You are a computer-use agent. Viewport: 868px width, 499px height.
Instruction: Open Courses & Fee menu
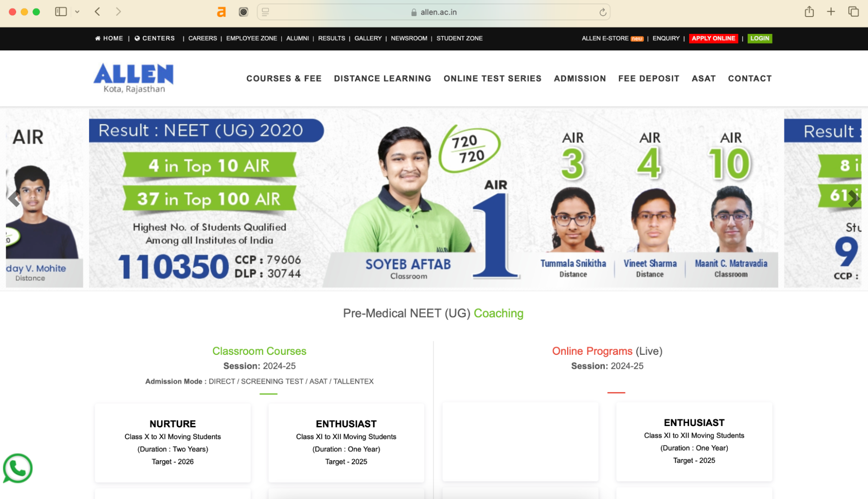click(284, 79)
